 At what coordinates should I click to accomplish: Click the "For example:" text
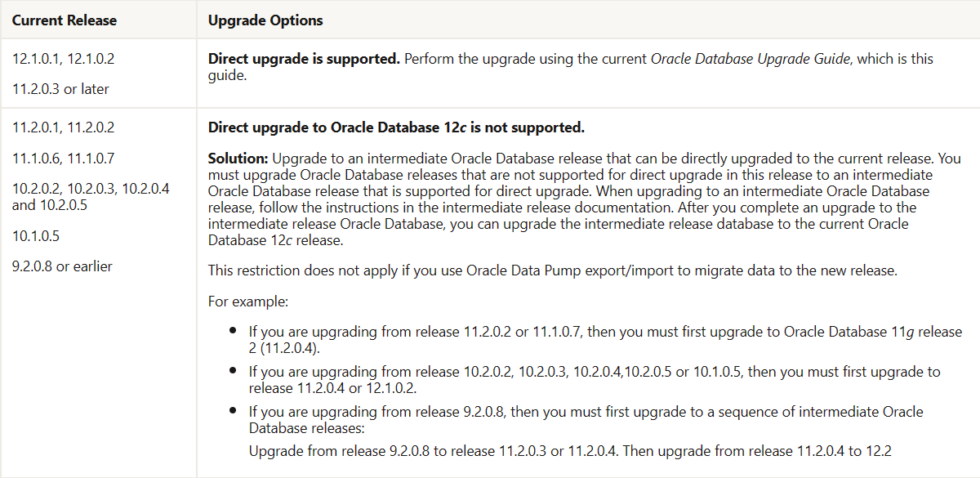click(247, 302)
